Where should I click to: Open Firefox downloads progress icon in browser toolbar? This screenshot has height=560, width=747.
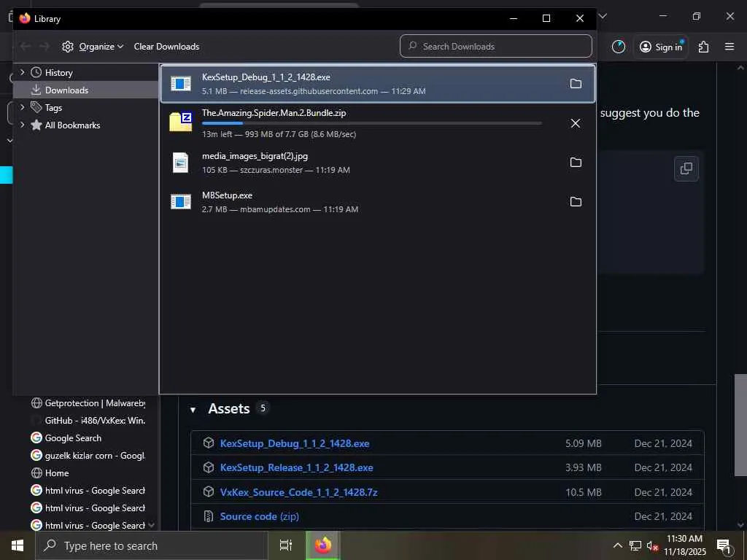[x=619, y=47]
